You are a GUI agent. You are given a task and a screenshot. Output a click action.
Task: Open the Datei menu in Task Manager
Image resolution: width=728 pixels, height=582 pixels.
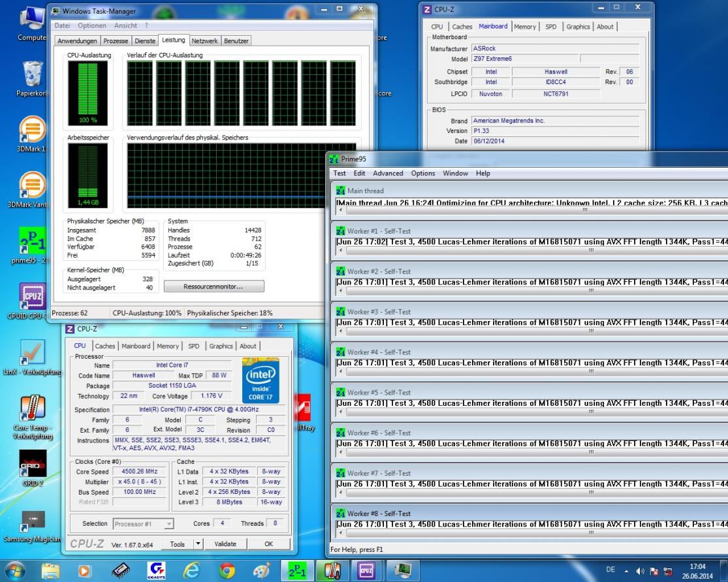pyautogui.click(x=62, y=25)
